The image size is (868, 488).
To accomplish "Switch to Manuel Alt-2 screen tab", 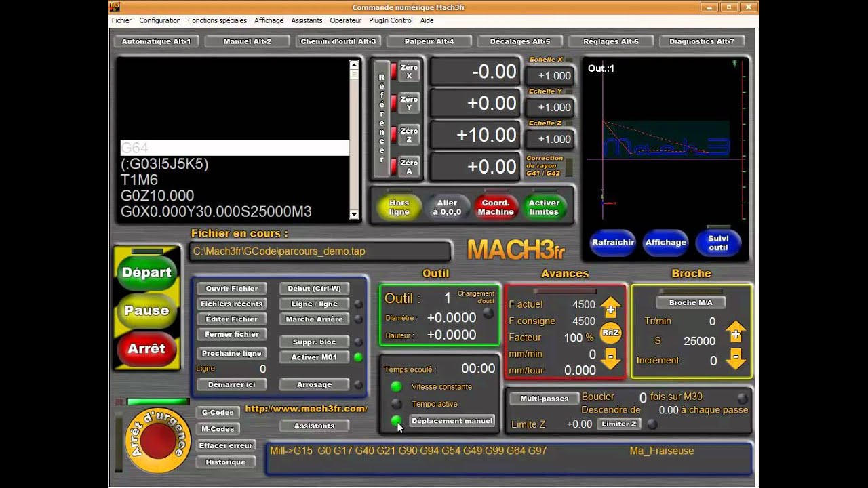I will pos(247,41).
